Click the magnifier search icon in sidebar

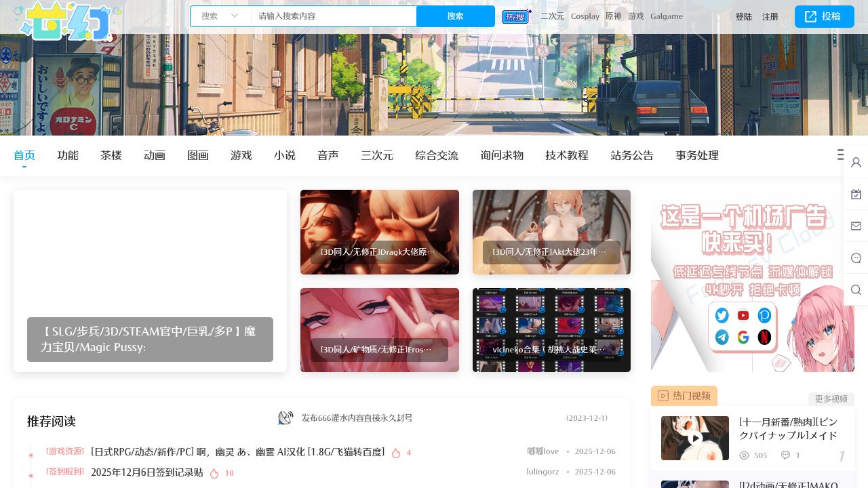856,290
